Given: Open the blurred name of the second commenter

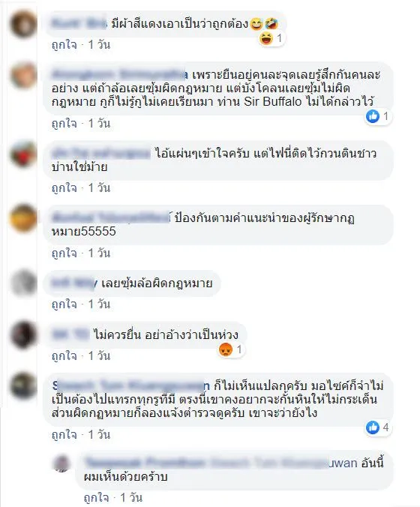Looking at the screenshot, I should pyautogui.click(x=119, y=75).
